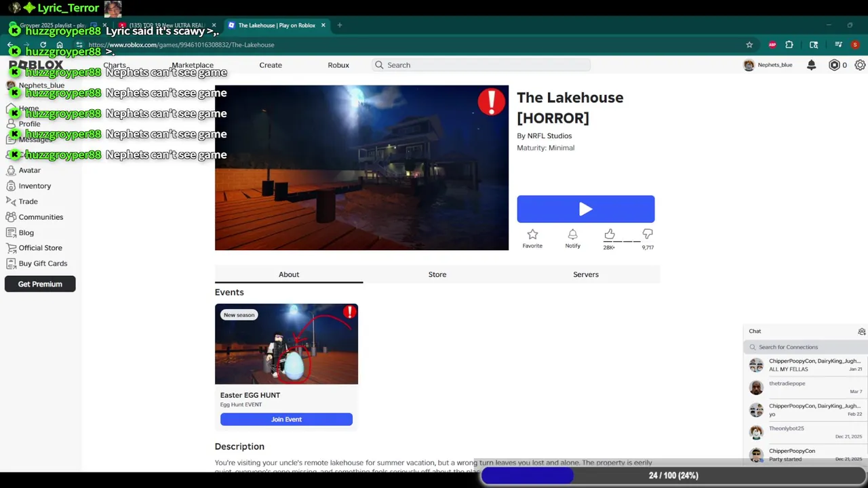Viewport: 868px width, 488px height.
Task: Open Nephets_blue avatar in the header
Action: coord(749,65)
